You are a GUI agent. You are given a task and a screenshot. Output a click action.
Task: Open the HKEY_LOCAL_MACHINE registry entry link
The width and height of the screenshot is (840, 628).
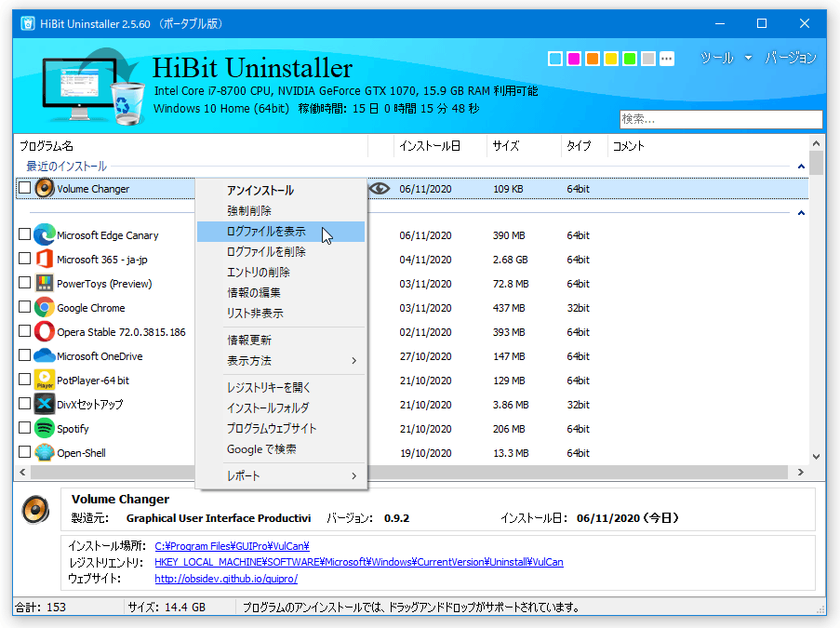click(359, 562)
